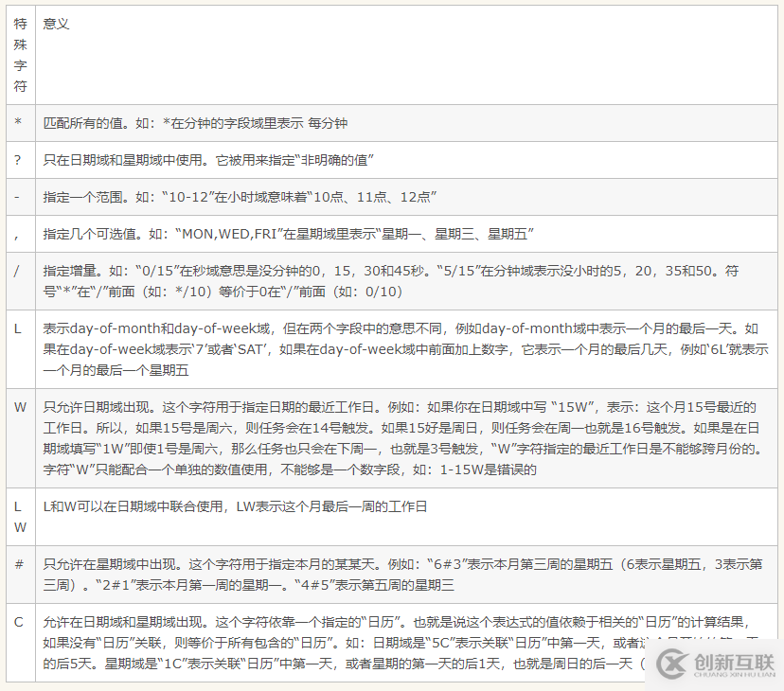Image resolution: width=784 pixels, height=691 pixels.
Task: Select the hyphen '-' character cell
Action: tap(21, 197)
